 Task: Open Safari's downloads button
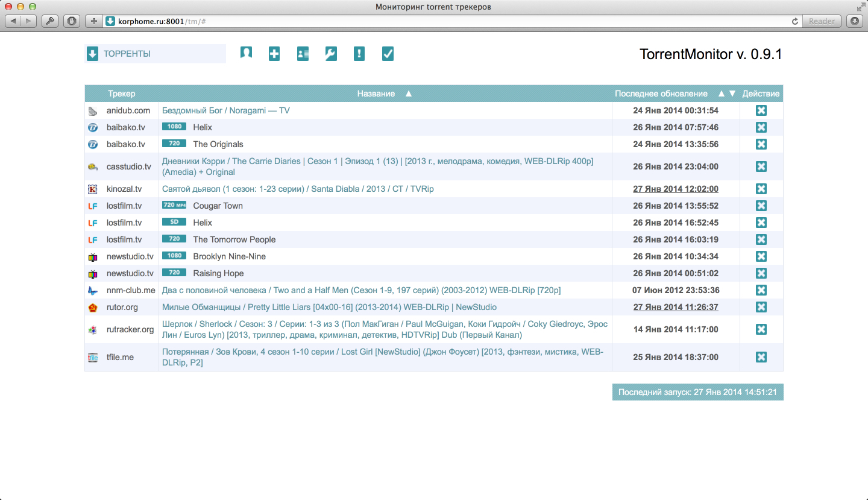855,21
